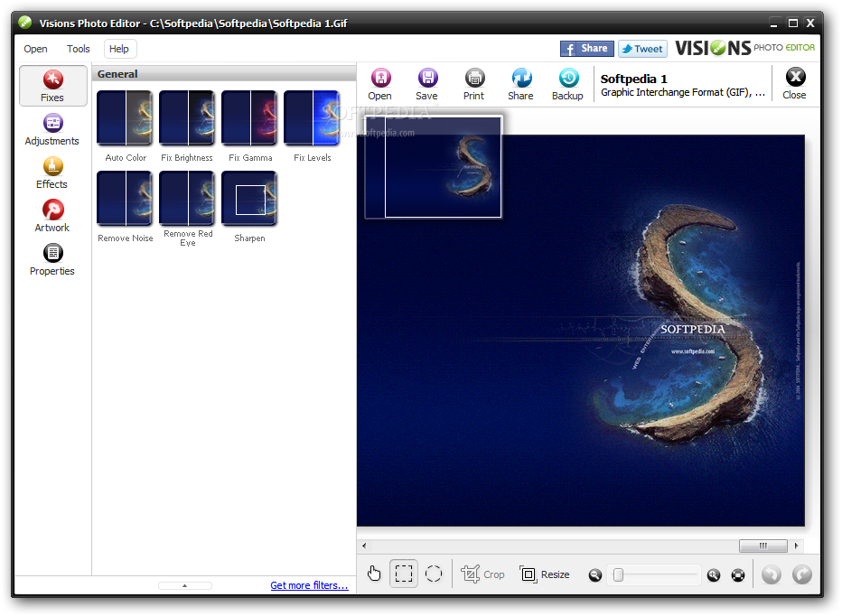Click the undo arrow button
Image resolution: width=842 pixels, height=616 pixels.
pyautogui.click(x=772, y=574)
